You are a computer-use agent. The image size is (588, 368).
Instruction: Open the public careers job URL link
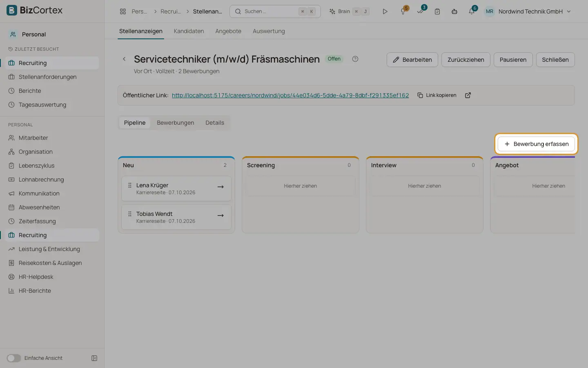coord(290,95)
